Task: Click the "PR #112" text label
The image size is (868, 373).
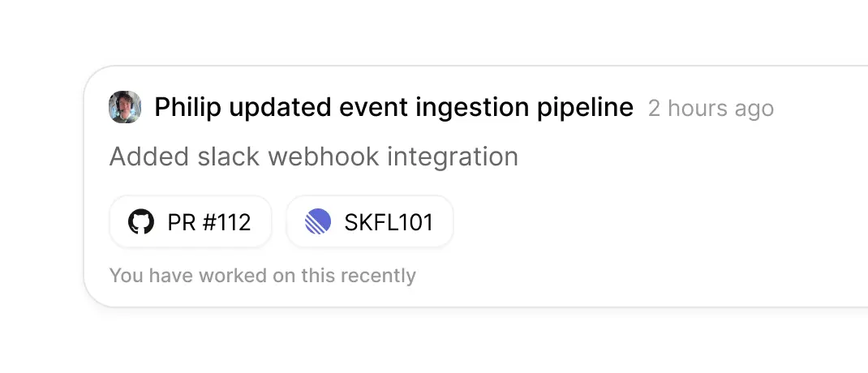Action: coord(208,222)
